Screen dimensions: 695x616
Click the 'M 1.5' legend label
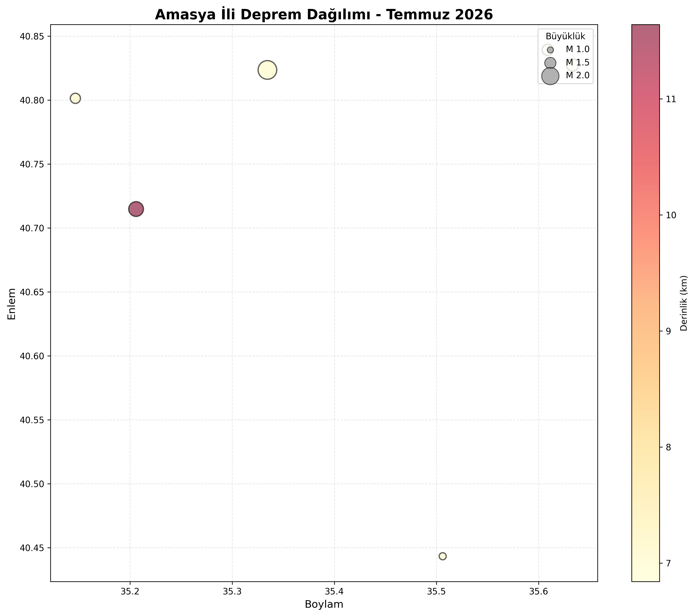[x=578, y=62]
